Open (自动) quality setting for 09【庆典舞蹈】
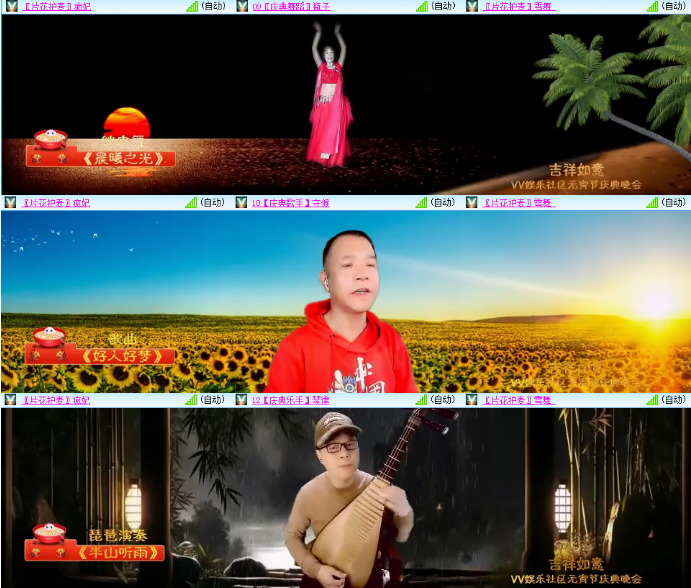Viewport: 691px width, 588px height. [x=443, y=6]
